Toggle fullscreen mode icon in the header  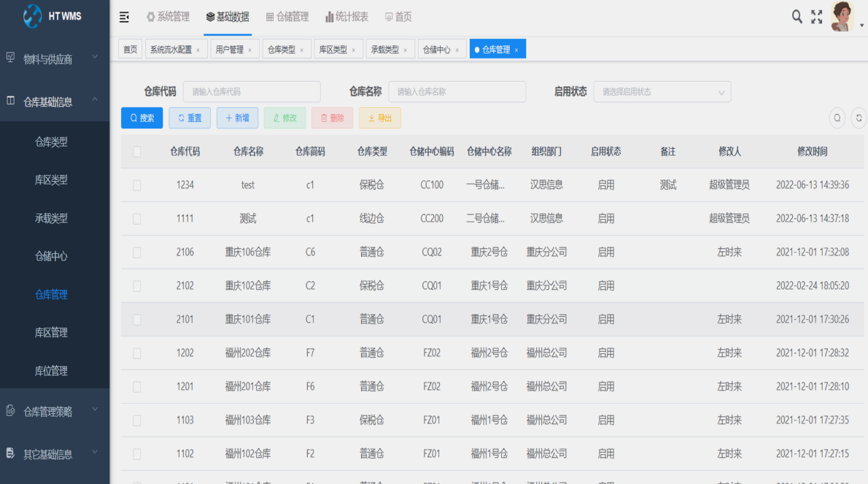[817, 16]
